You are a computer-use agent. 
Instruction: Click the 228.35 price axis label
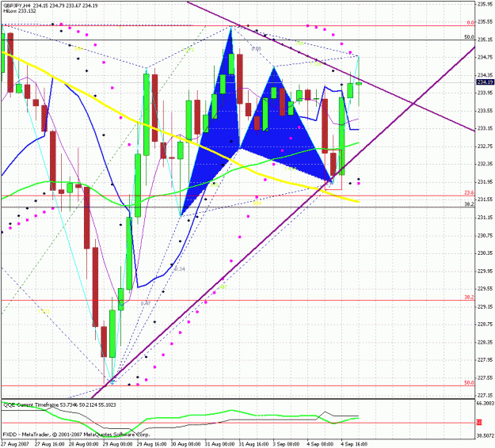(x=485, y=342)
